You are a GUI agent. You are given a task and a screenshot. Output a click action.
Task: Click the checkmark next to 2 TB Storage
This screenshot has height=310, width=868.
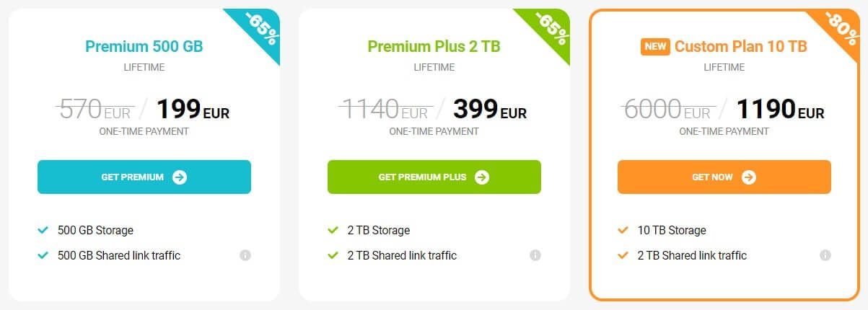point(333,231)
